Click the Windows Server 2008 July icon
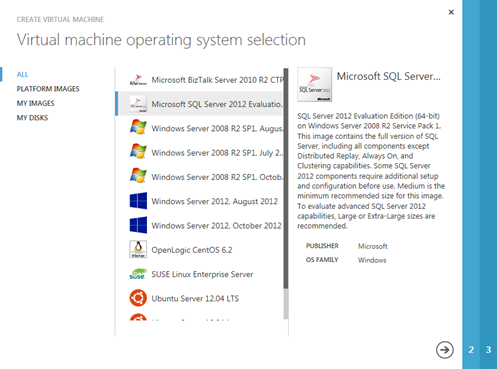497x369 pixels. click(x=138, y=152)
